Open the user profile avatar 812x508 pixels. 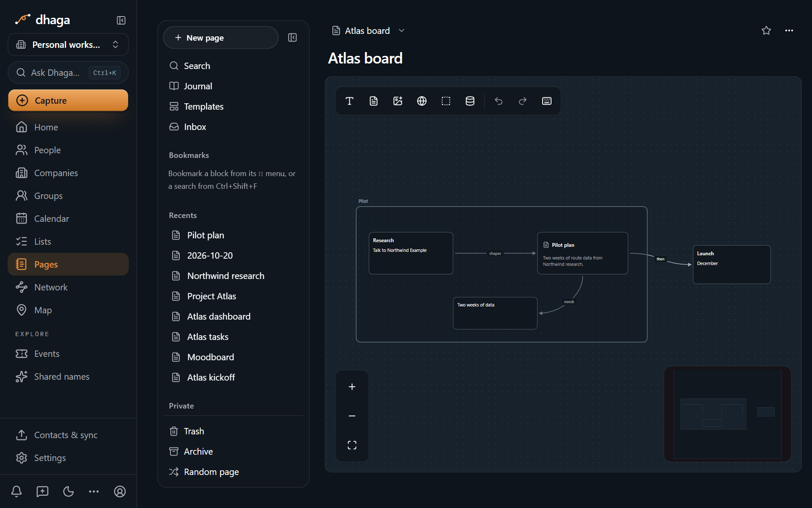[120, 491]
